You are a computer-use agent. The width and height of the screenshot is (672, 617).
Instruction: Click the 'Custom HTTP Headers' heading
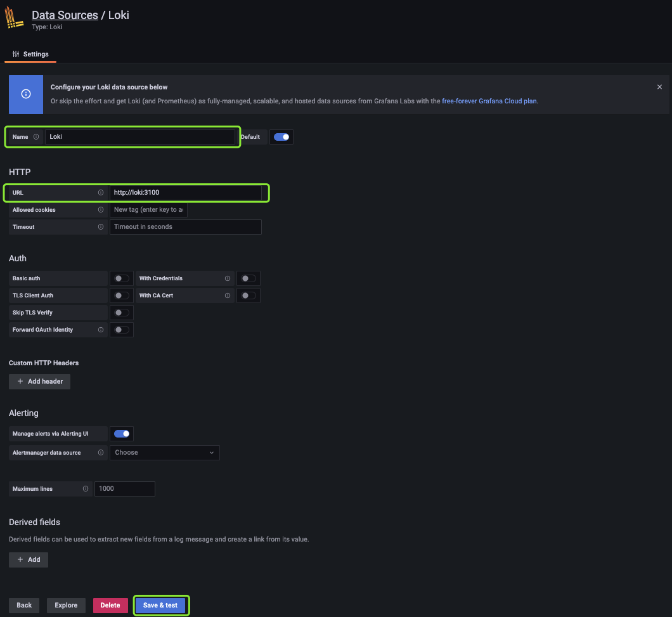(x=44, y=363)
